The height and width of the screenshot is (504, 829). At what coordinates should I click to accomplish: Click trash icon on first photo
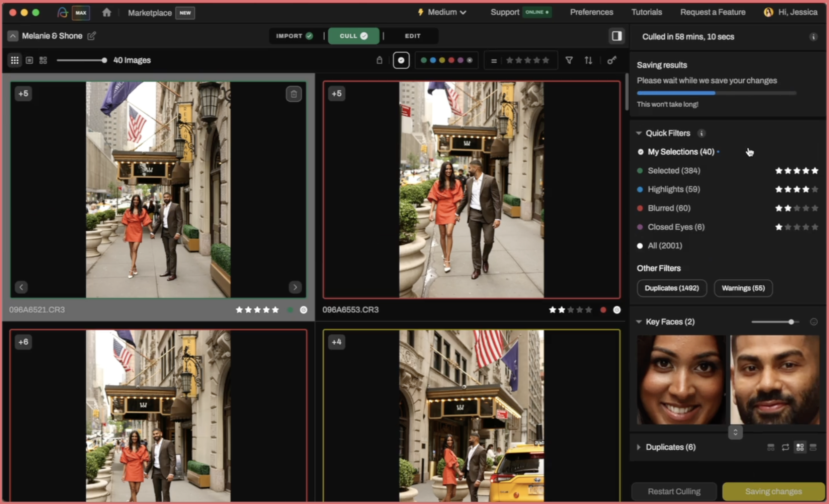(x=294, y=94)
